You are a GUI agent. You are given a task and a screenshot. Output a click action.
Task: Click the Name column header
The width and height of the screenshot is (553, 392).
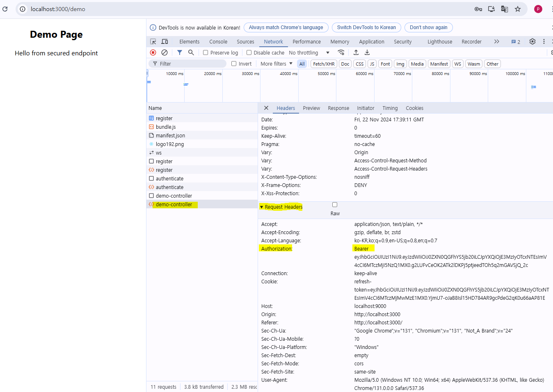[x=202, y=108]
